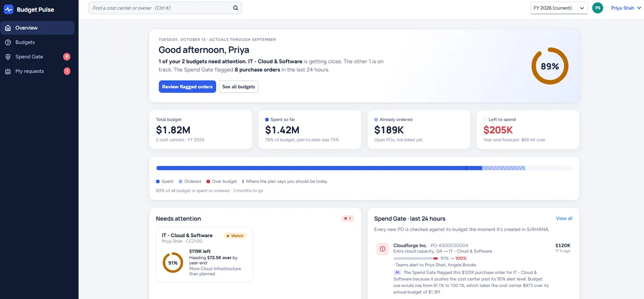The image size is (644, 299).
Task: Expand the Priya Shah user menu chevron
Action: pyautogui.click(x=639, y=8)
